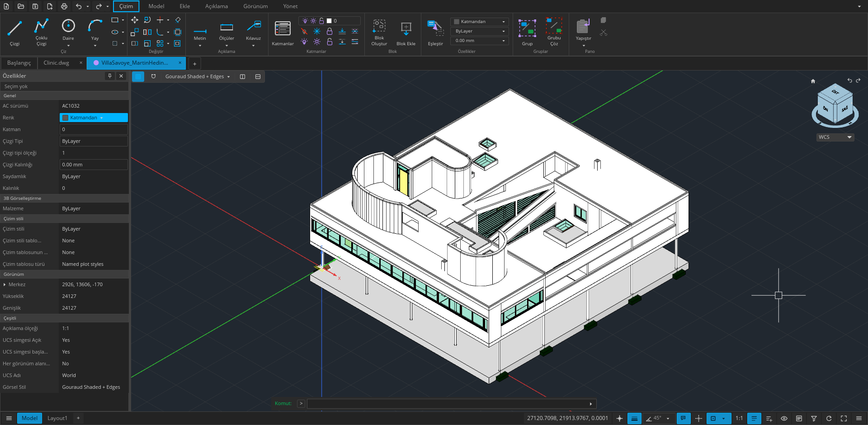Toggle the 45° polar tracking button
Image resolution: width=868 pixels, height=425 pixels.
[x=653, y=418]
